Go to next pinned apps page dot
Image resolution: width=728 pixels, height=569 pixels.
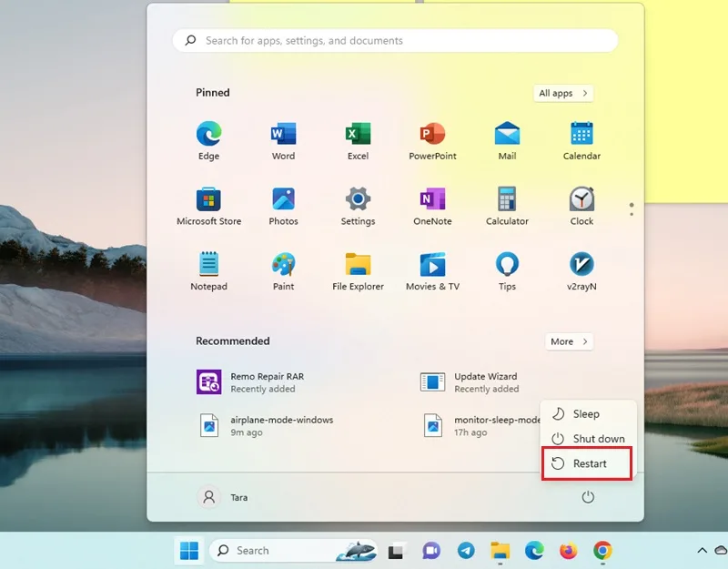[632, 214]
